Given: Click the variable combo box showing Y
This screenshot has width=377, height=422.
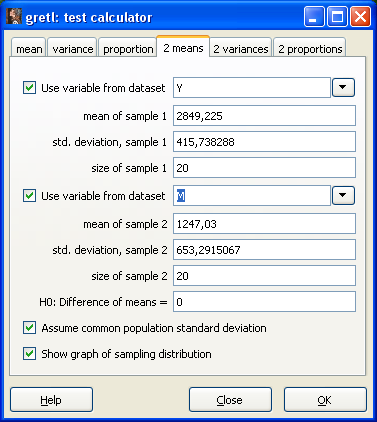Looking at the screenshot, I should pyautogui.click(x=252, y=88).
